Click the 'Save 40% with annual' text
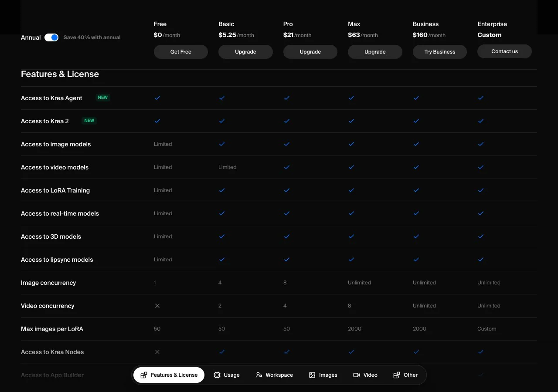This screenshot has height=392, width=558. tap(92, 37)
